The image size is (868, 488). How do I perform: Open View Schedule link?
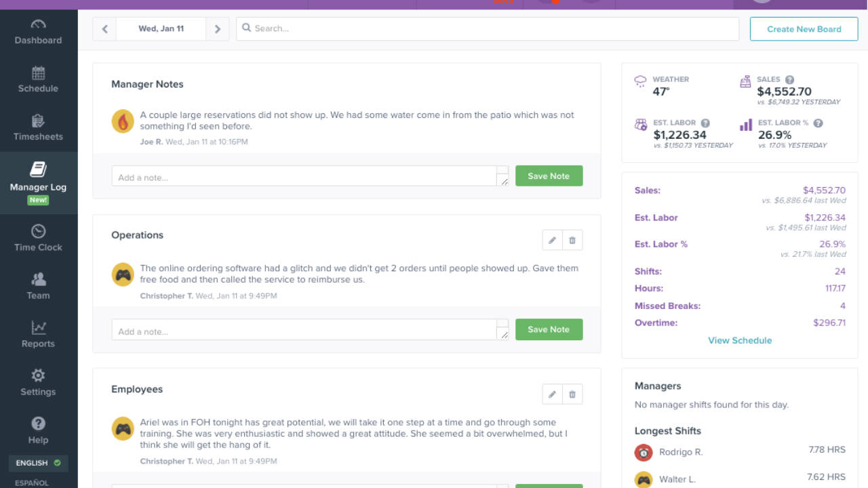point(740,340)
